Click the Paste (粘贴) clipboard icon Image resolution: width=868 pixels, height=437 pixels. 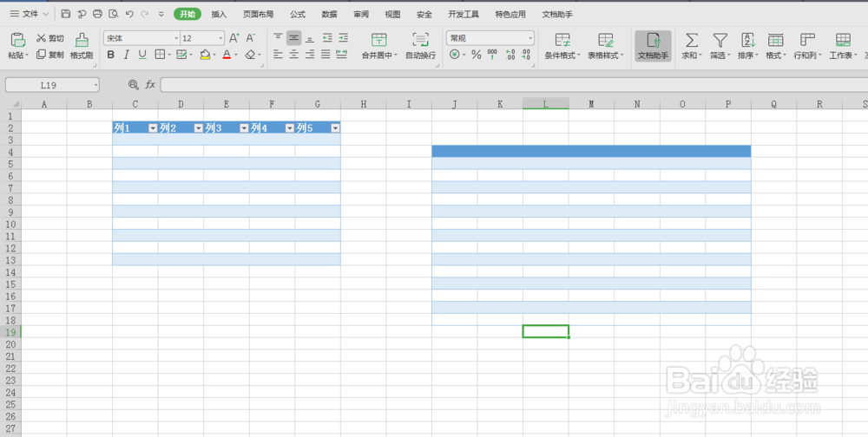point(17,40)
